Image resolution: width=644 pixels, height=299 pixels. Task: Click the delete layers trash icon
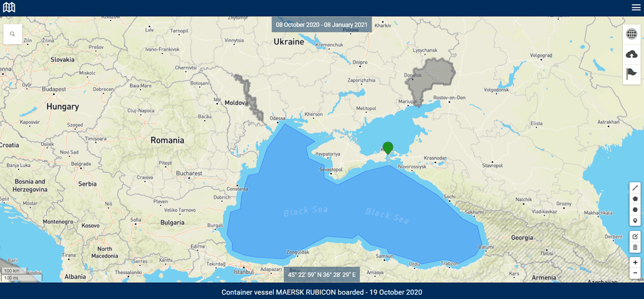click(636, 248)
